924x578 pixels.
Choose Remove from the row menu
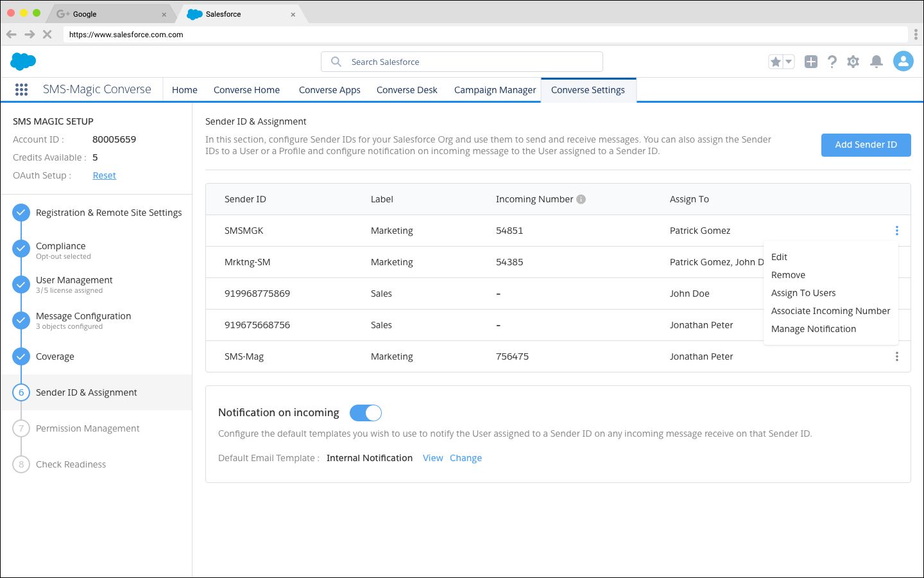click(788, 275)
